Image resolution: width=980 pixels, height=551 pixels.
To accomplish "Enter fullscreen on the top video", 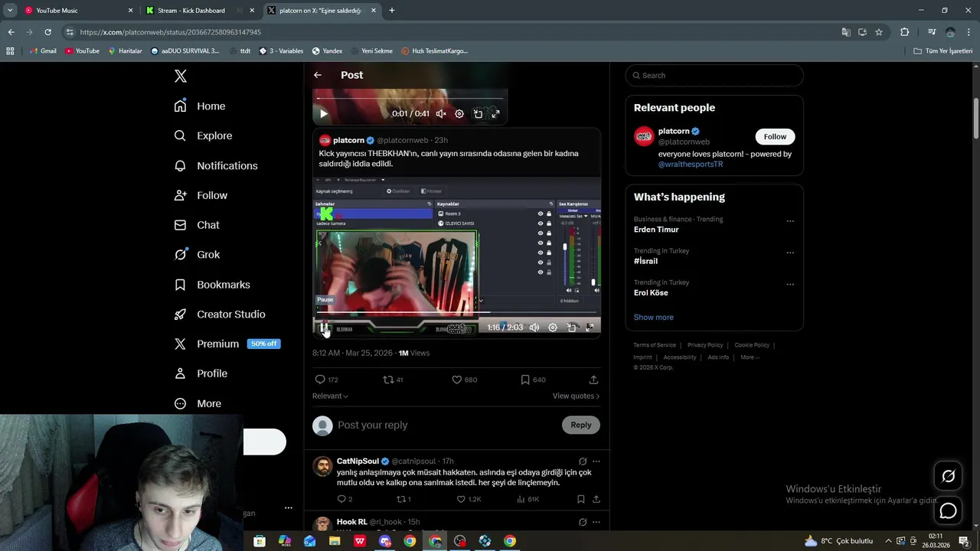I will click(x=495, y=113).
